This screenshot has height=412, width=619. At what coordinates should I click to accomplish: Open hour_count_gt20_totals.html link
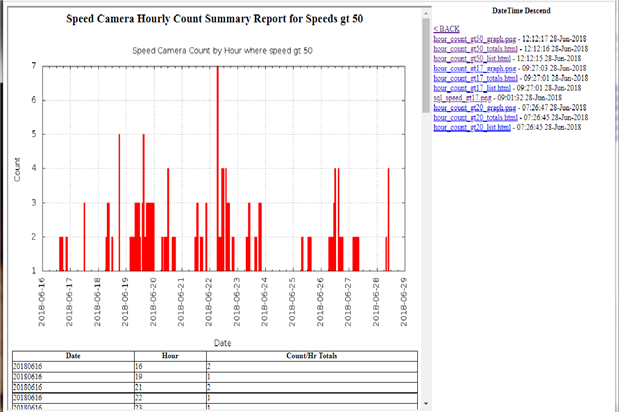[x=475, y=117]
